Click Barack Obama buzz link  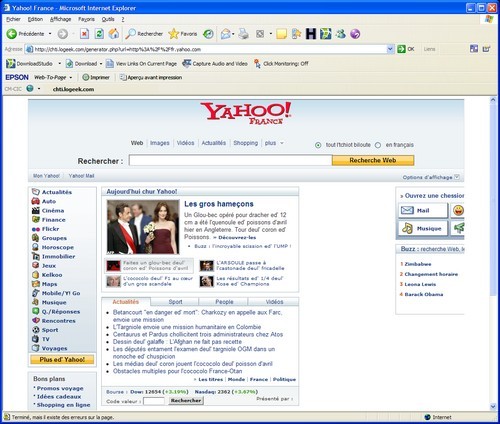(x=424, y=294)
